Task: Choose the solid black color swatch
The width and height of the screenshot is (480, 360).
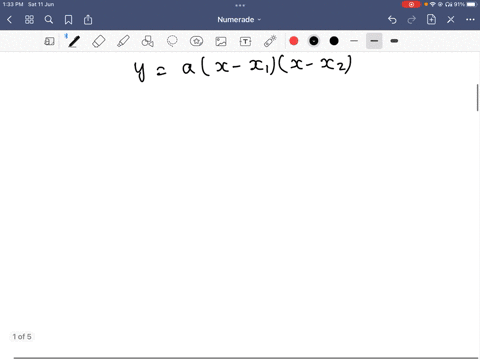Action: (334, 41)
